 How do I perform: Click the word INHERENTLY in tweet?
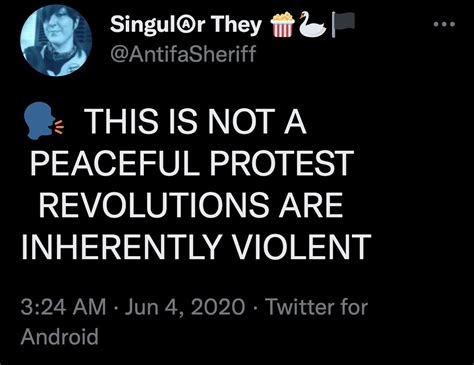(x=121, y=247)
